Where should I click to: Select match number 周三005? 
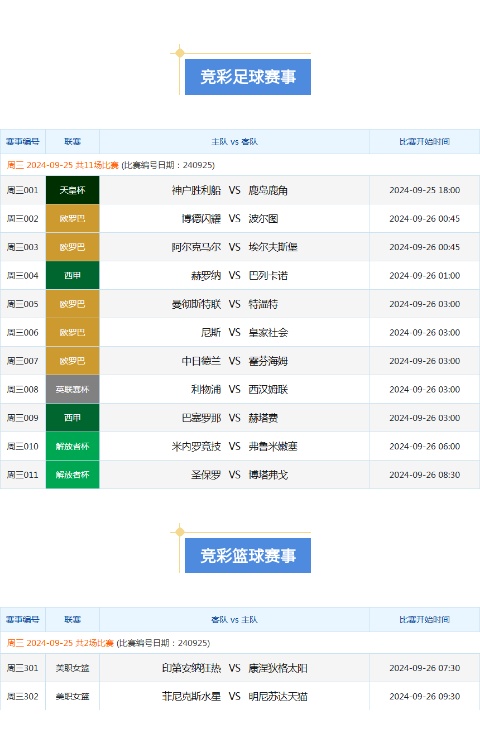(x=23, y=304)
